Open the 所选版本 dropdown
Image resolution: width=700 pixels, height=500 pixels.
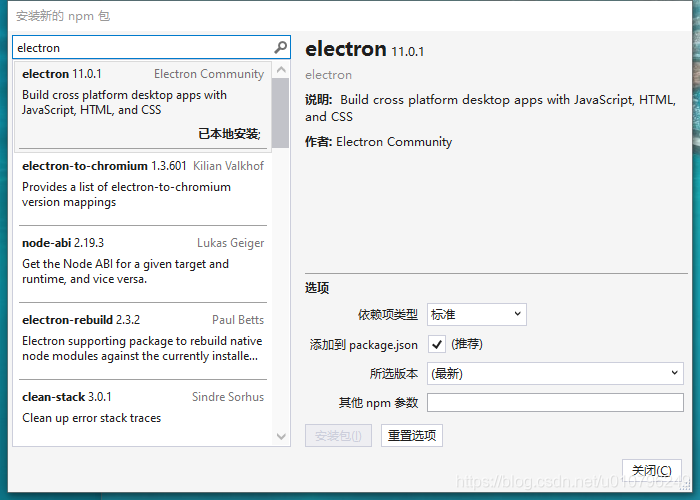(555, 373)
